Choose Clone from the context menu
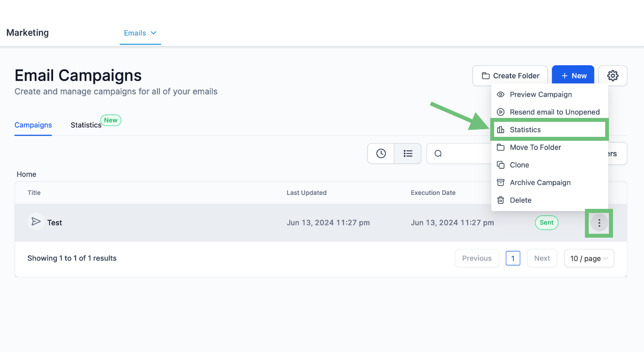The image size is (644, 352). pos(549,165)
